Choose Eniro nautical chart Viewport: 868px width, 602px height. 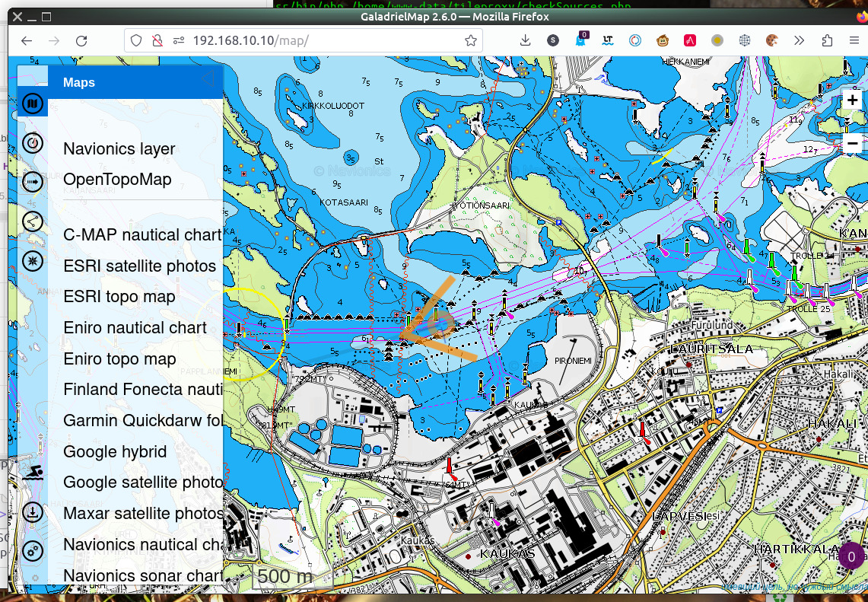click(x=135, y=327)
